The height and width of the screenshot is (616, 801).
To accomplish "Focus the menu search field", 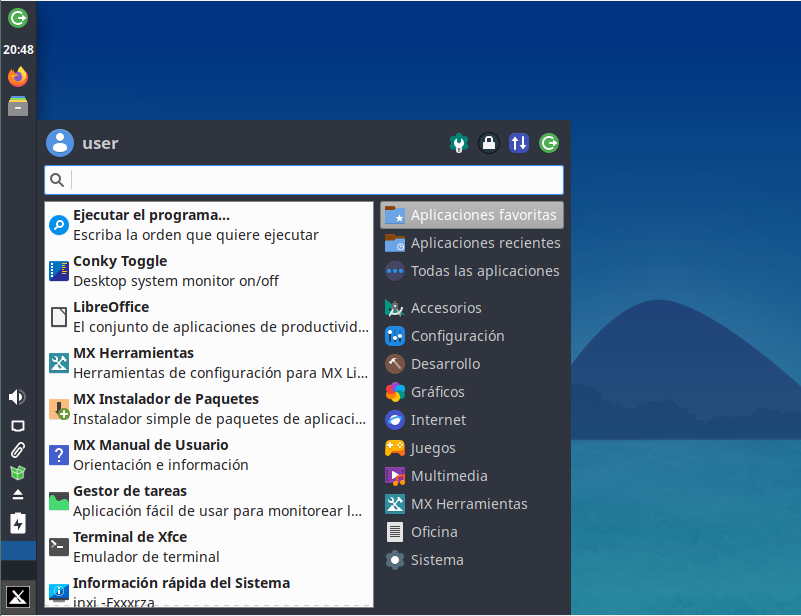I will click(x=304, y=180).
